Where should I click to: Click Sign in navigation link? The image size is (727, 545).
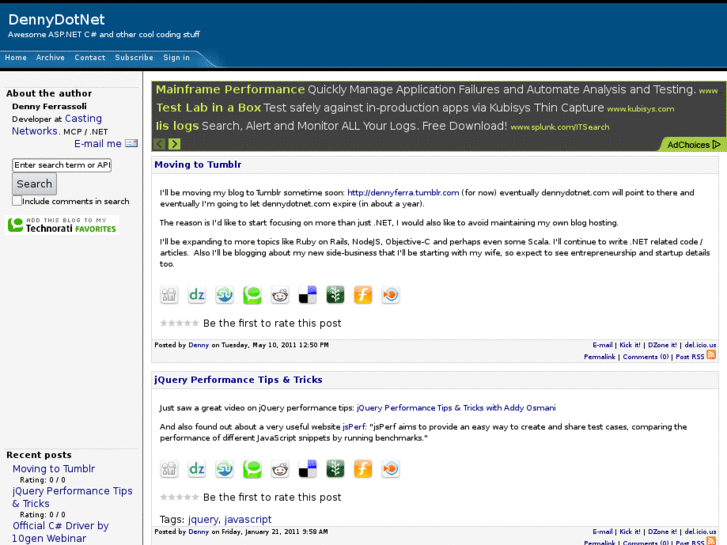point(176,58)
